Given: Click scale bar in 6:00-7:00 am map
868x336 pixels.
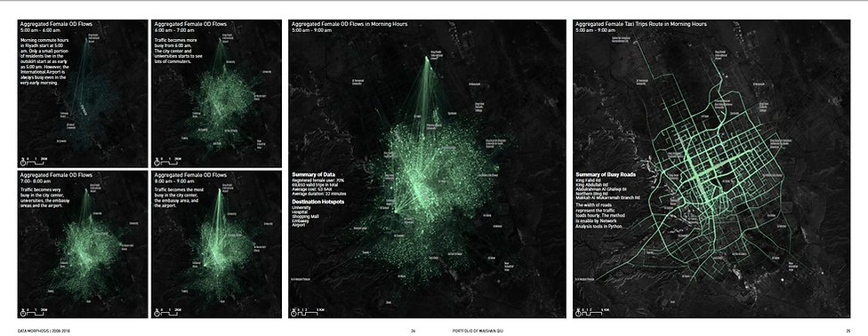Looking at the screenshot, I should pyautogui.click(x=169, y=162).
